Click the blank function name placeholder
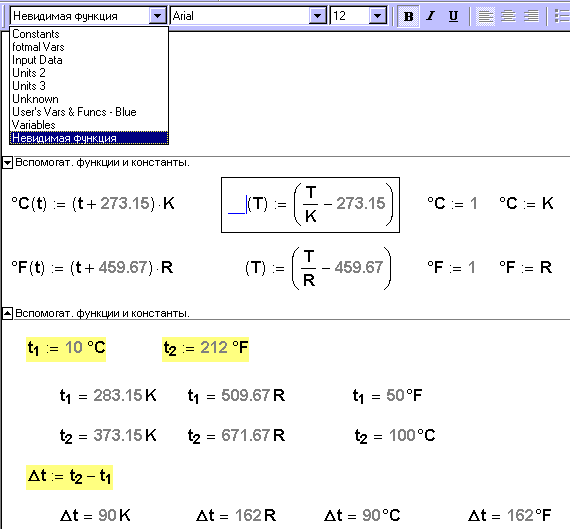Screen dimensions: 570x529 [237, 205]
